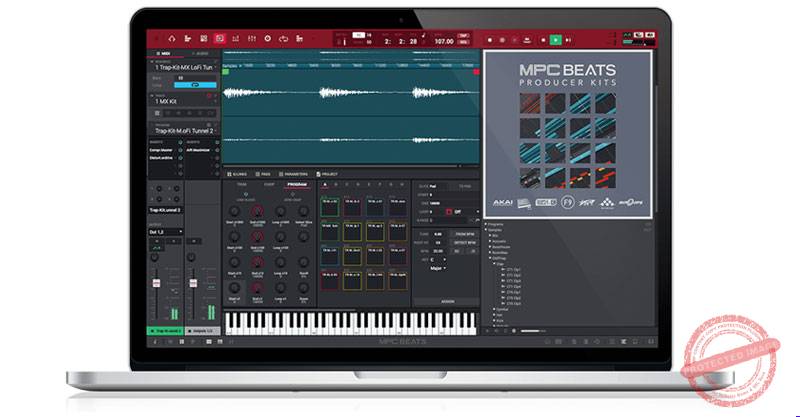
Task: Click the ASSIGN button
Action: [x=447, y=302]
